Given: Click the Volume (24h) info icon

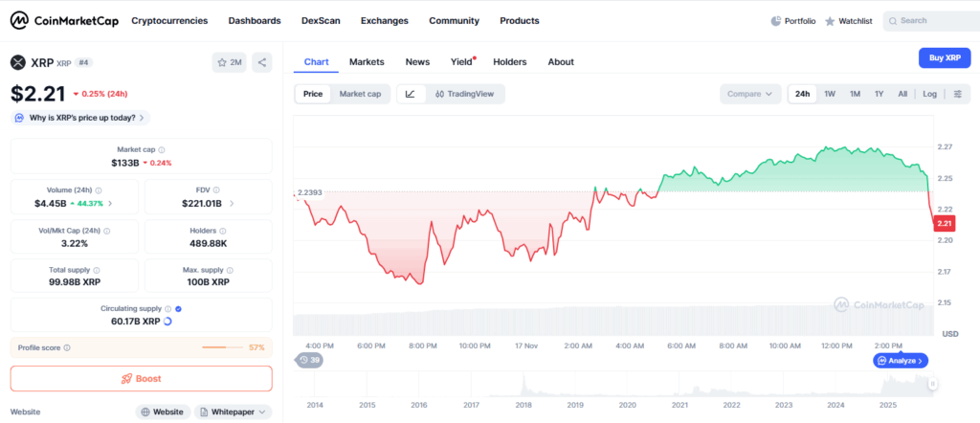Looking at the screenshot, I should pos(99,190).
